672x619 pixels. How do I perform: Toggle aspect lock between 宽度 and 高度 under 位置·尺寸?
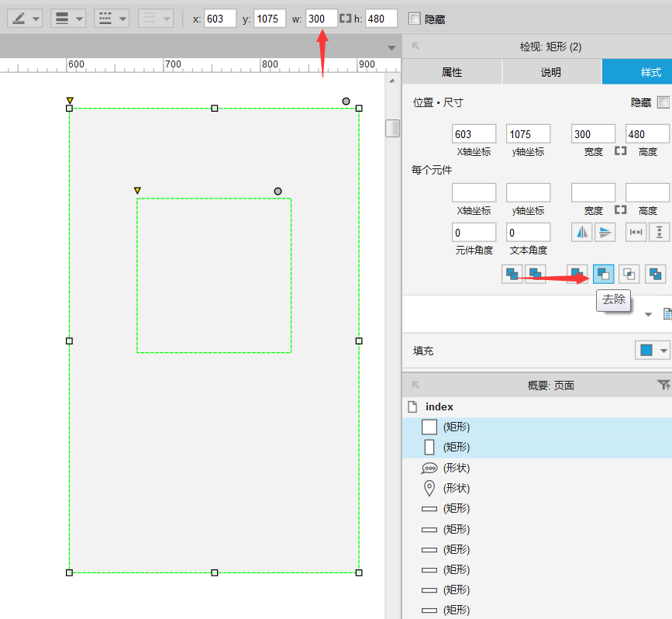[621, 151]
